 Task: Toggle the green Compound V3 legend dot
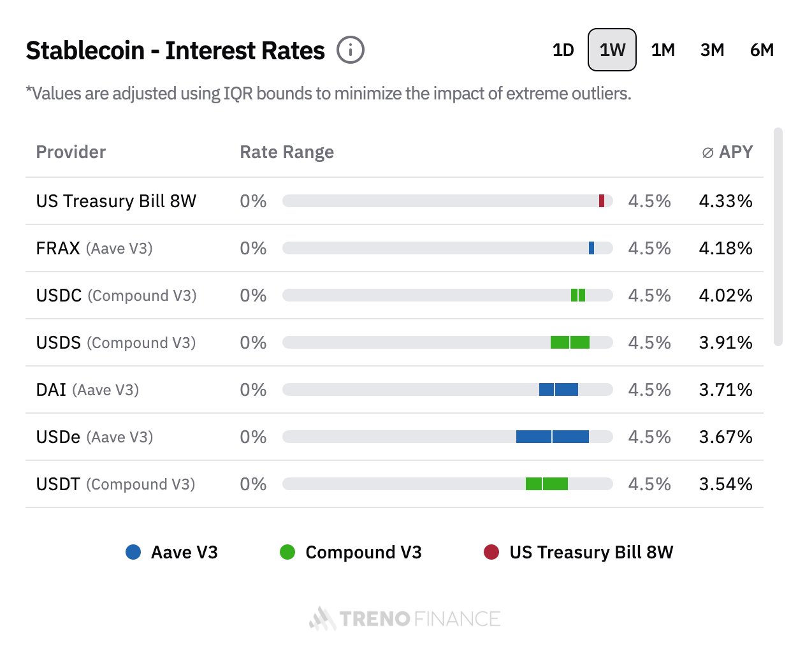click(x=287, y=552)
